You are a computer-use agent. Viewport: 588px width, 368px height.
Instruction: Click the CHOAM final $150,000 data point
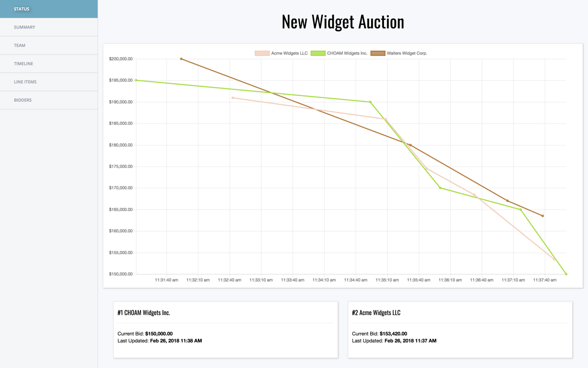coord(566,274)
